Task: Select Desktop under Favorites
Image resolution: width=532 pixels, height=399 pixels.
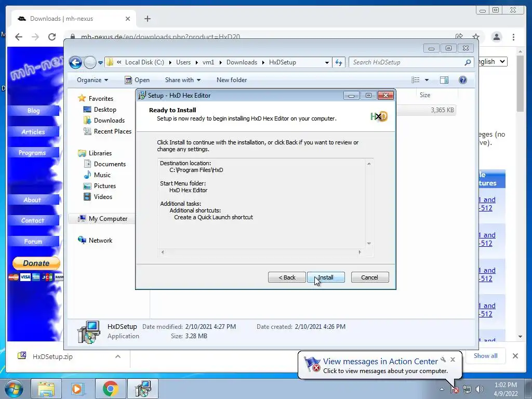Action: coord(105,110)
